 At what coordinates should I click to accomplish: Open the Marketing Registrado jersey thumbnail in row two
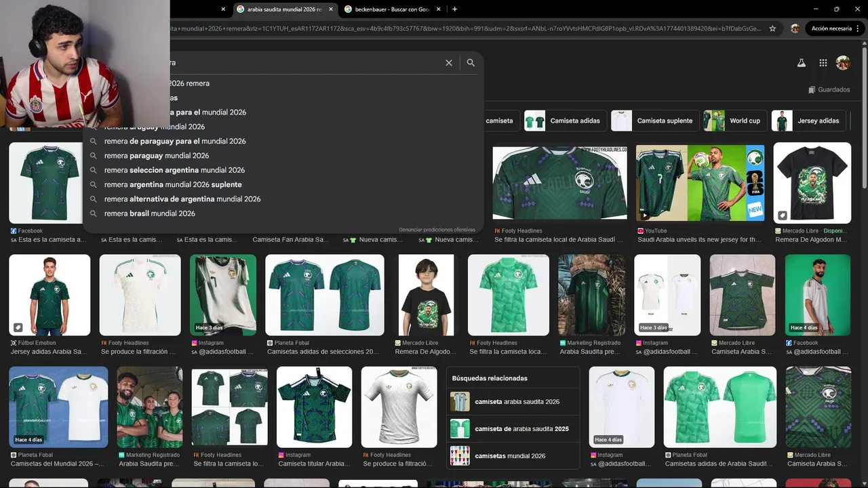click(591, 295)
